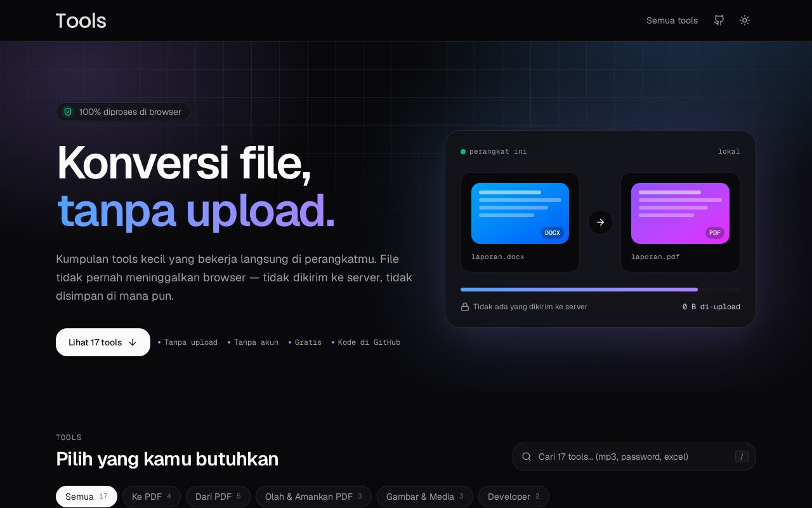
Task: Click the Gratis label
Action: coord(308,342)
